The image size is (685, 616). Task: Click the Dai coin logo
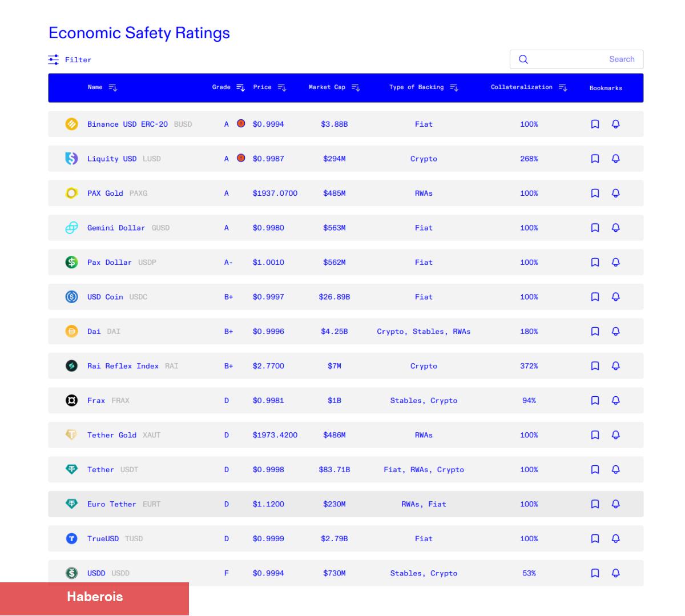(x=71, y=331)
